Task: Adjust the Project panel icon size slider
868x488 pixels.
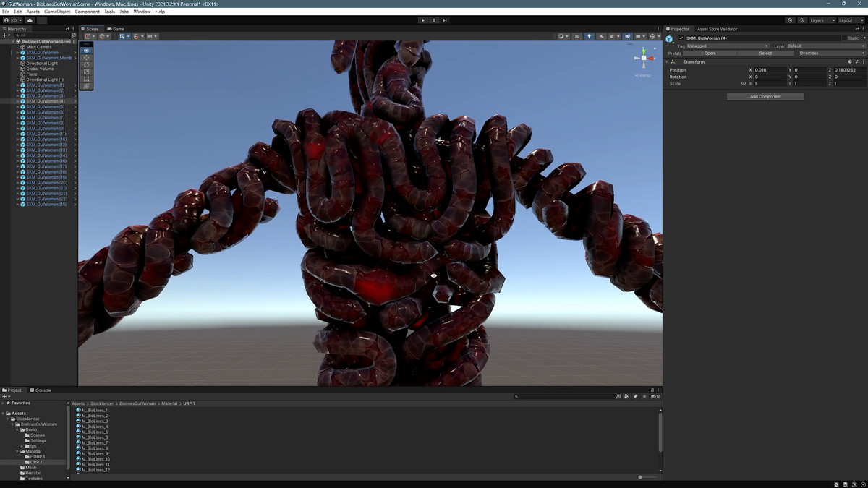Action: point(640,477)
